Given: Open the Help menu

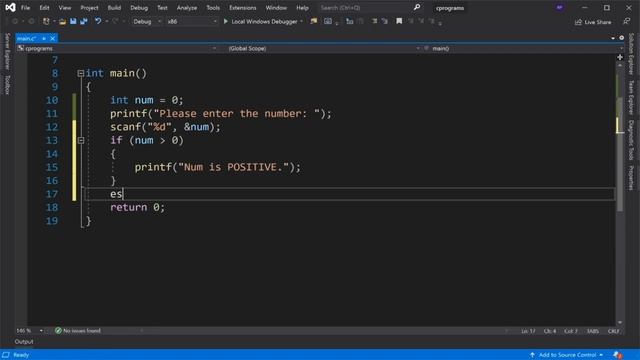Looking at the screenshot, I should click(302, 8).
